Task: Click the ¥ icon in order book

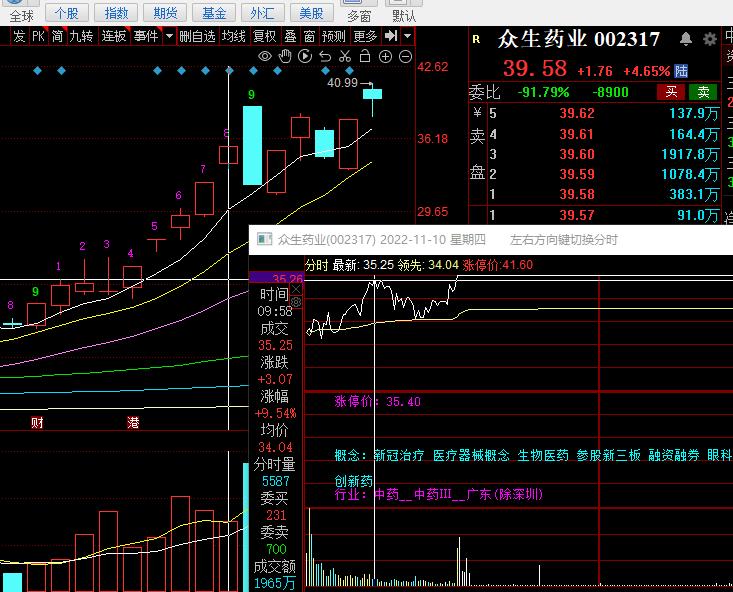Action: click(477, 112)
